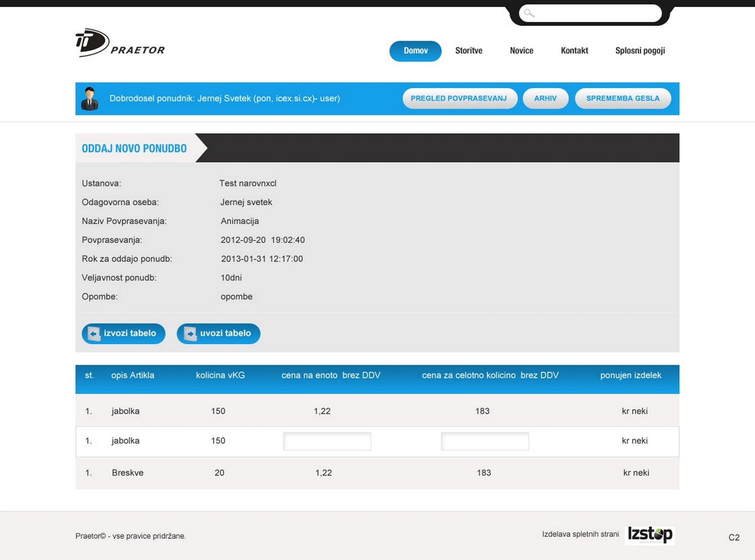
Task: Click the lowercase opombe value
Action: [x=237, y=297]
